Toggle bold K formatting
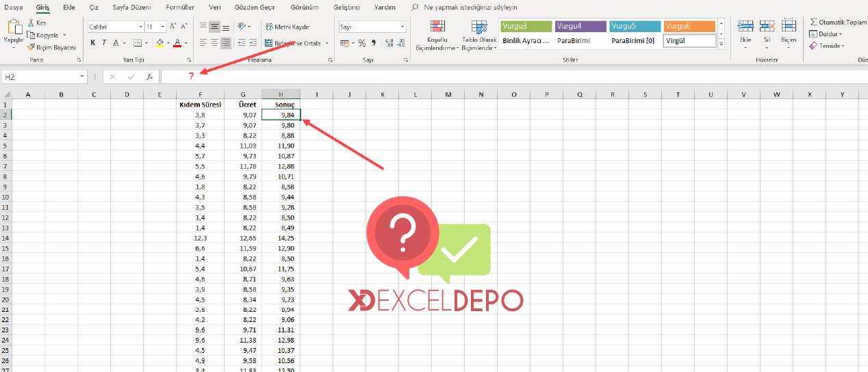868x372 pixels. coord(93,42)
